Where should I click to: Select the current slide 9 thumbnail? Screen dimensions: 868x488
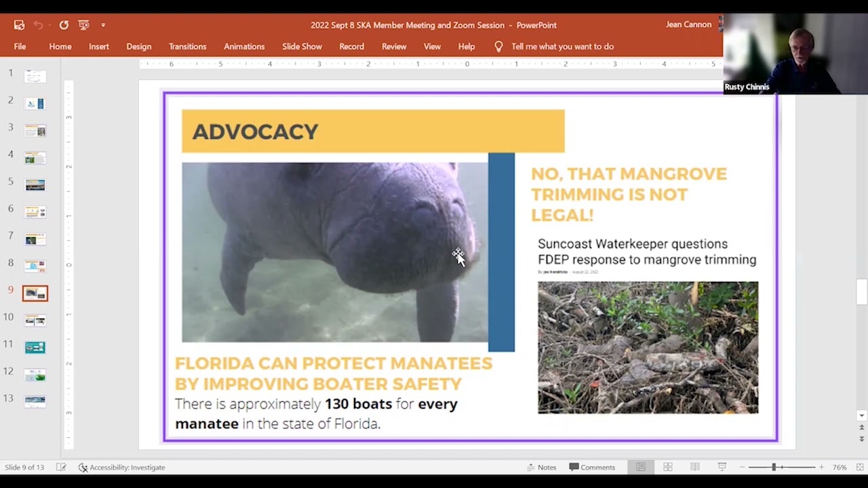click(x=35, y=293)
